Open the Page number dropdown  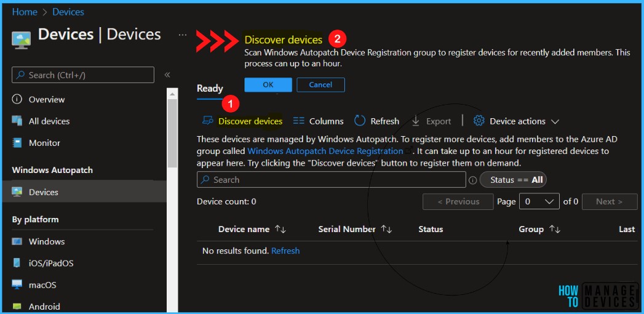tap(539, 201)
